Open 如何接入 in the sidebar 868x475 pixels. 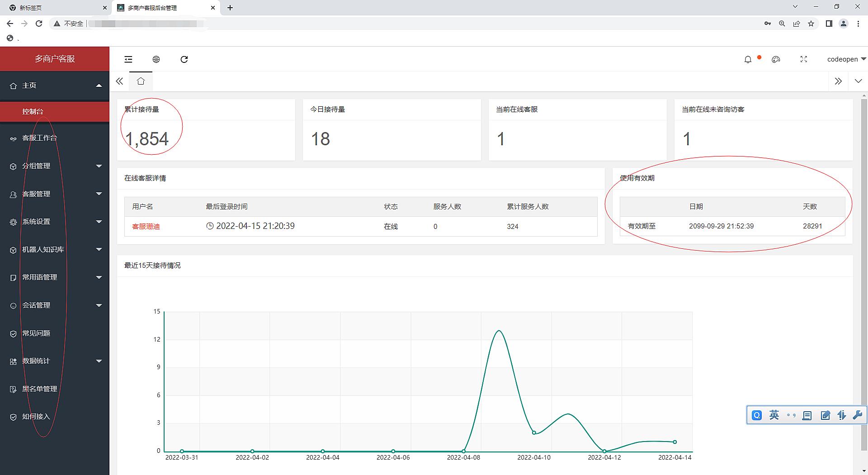(x=36, y=417)
